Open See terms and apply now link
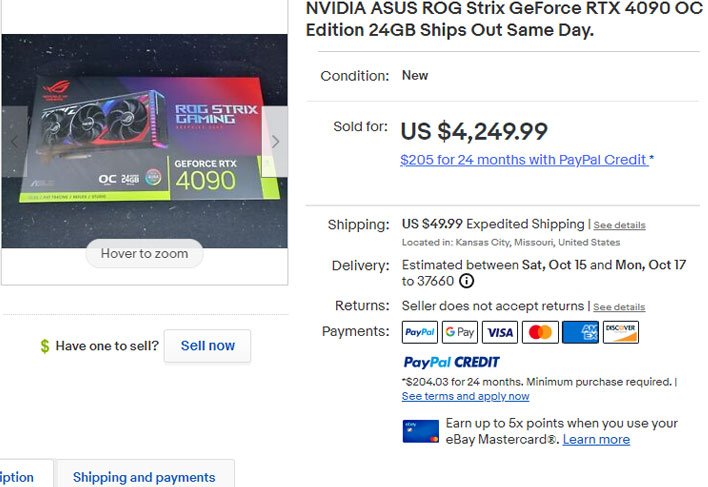Screen dimensions: 708x487 465,397
